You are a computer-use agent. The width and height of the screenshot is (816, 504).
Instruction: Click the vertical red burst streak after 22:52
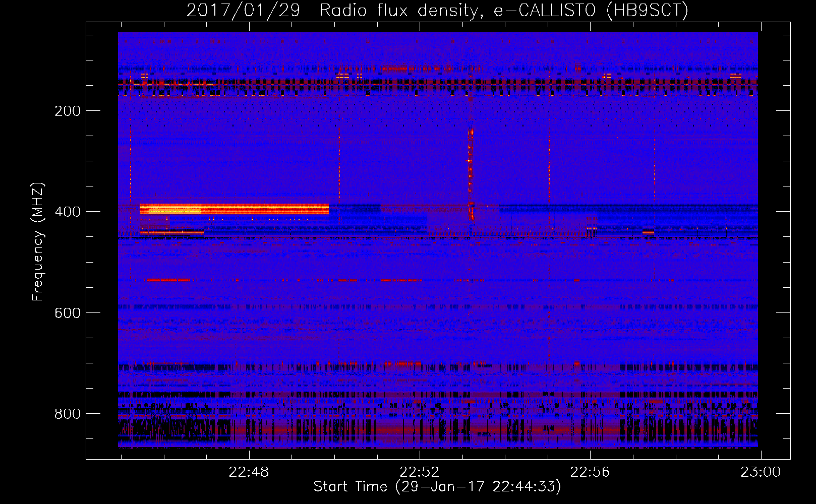(471, 174)
